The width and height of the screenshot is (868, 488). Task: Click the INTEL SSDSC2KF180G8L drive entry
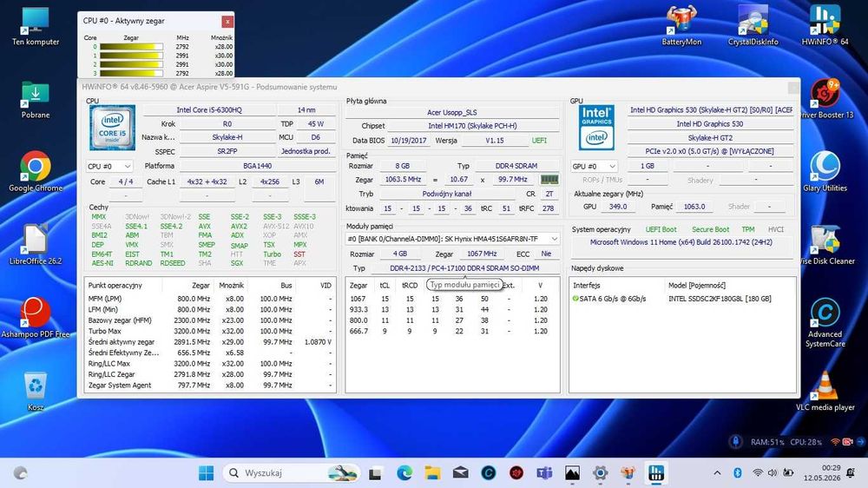pos(720,299)
